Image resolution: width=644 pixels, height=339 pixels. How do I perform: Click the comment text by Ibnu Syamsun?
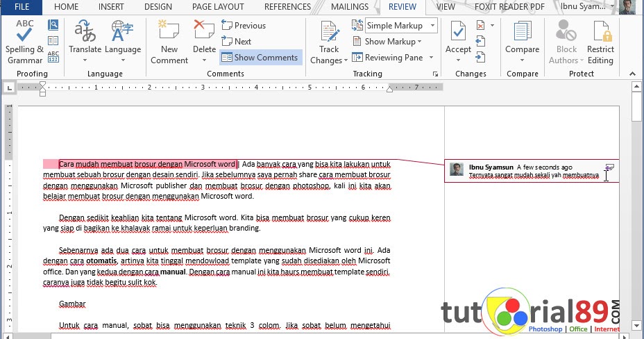[x=534, y=176]
